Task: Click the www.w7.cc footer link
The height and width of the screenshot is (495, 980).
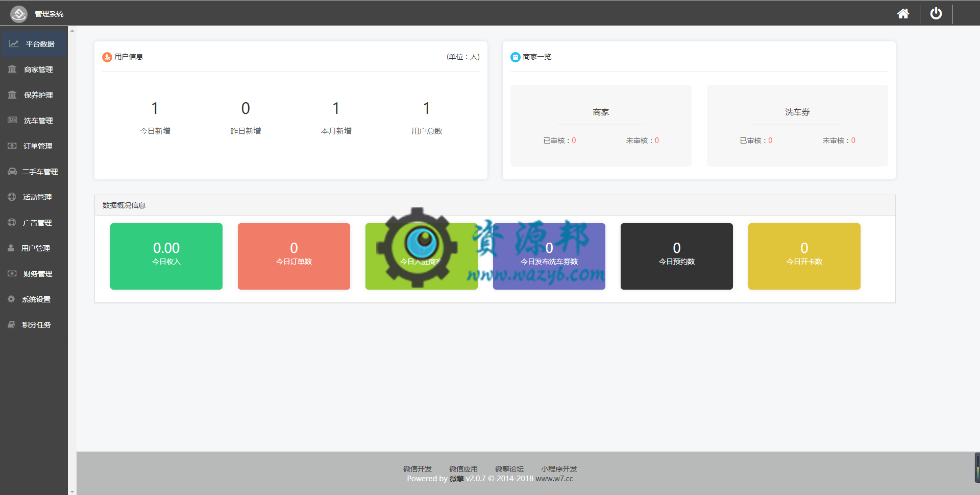Action: coord(554,479)
